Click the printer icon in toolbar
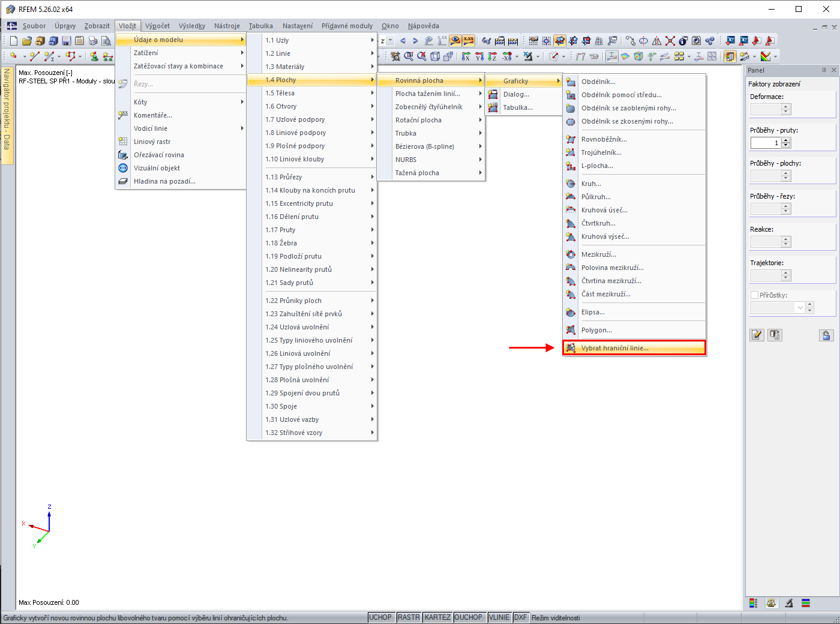840x624 pixels. pos(93,41)
